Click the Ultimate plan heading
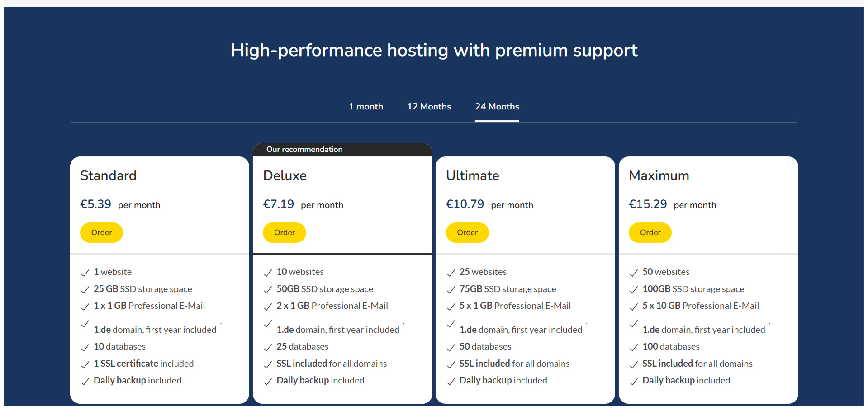This screenshot has width=868, height=411. (472, 175)
